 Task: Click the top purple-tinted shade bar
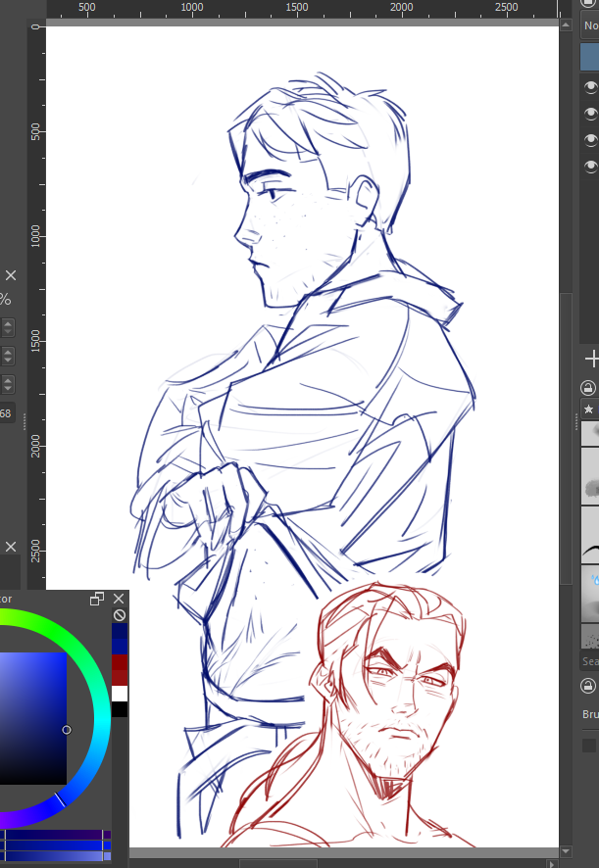pos(56,835)
